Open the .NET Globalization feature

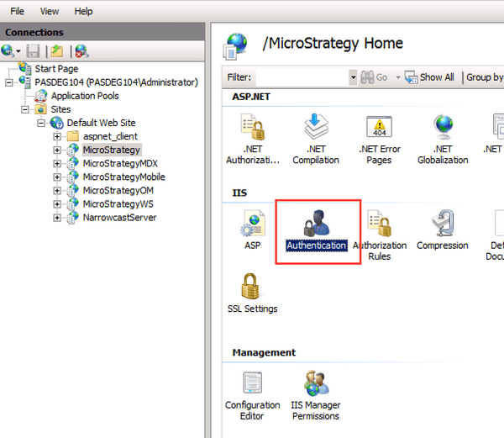pos(443,140)
